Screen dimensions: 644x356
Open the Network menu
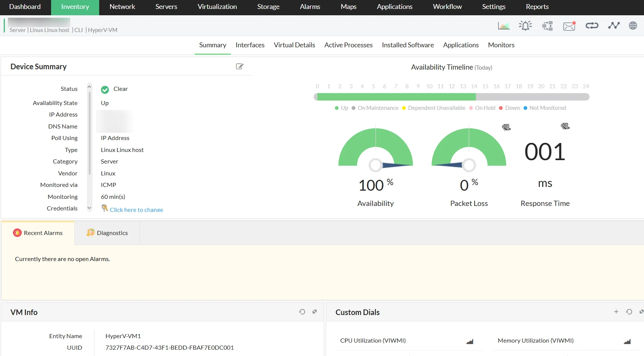122,7
